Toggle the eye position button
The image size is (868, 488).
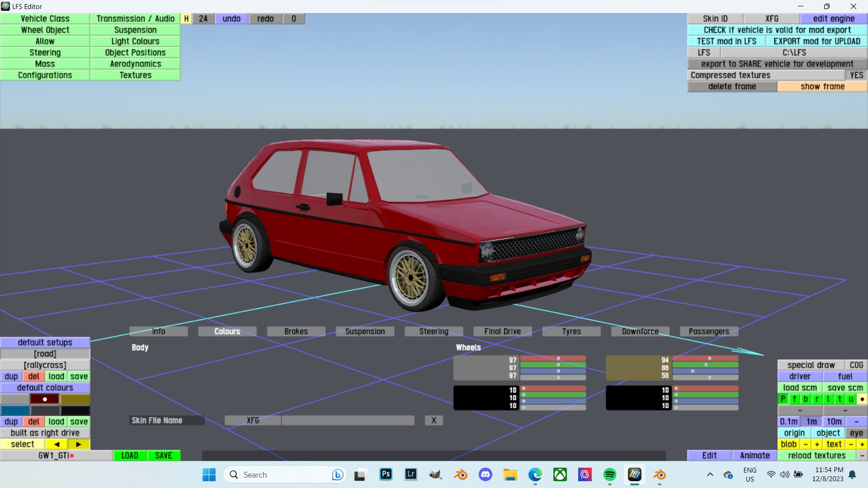coord(856,433)
